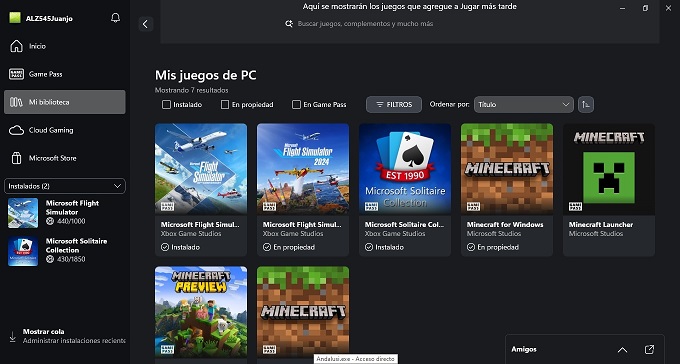The width and height of the screenshot is (680, 364).
Task: Click Flight Simulator thumbnail in installed list
Action: tap(23, 213)
